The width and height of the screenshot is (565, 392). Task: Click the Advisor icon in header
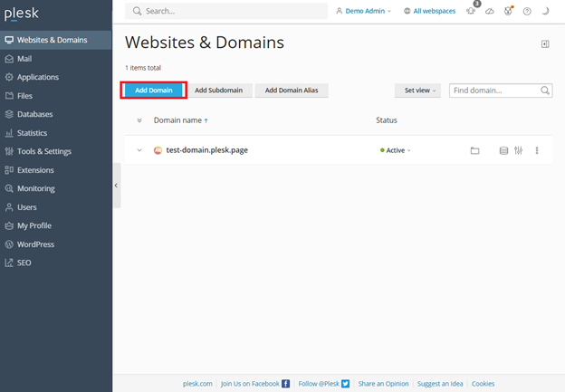pyautogui.click(x=508, y=11)
